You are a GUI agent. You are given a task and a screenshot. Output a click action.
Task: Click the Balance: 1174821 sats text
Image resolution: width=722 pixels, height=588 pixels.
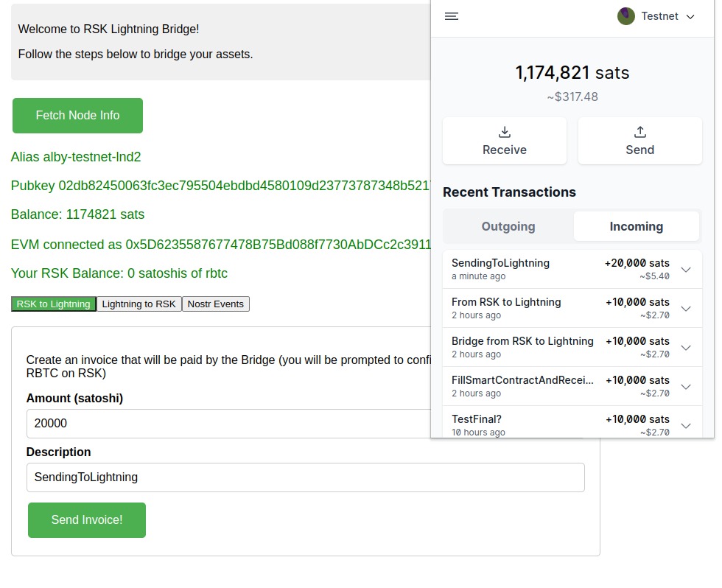(x=78, y=214)
